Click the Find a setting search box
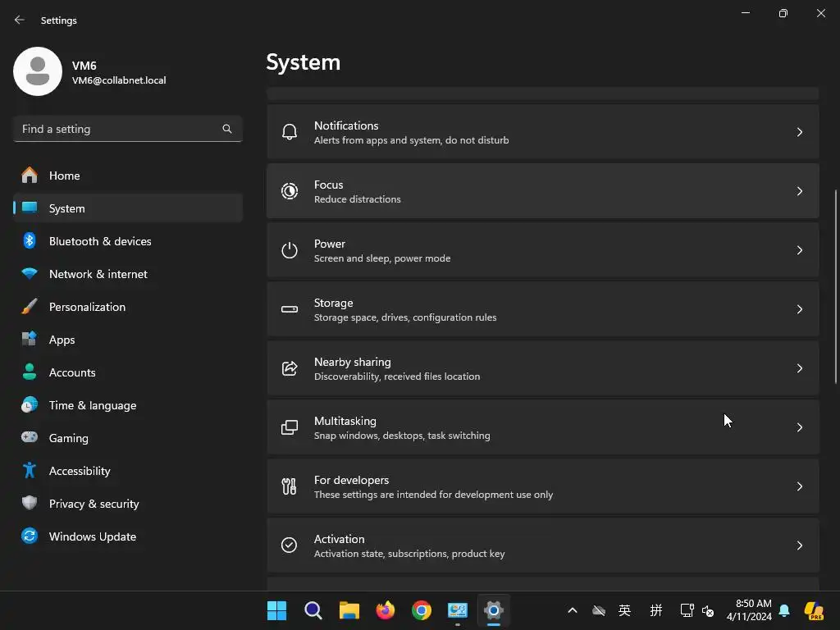The width and height of the screenshot is (840, 630). point(127,129)
